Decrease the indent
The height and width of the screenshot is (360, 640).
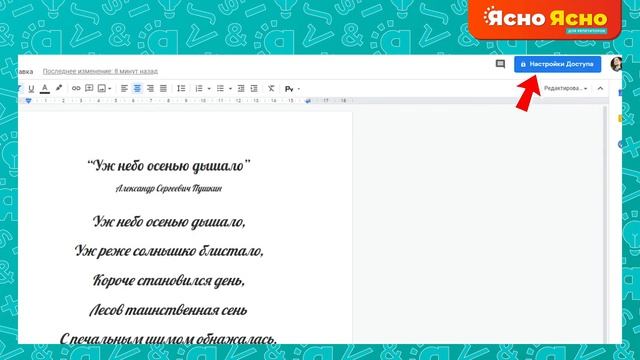click(241, 88)
